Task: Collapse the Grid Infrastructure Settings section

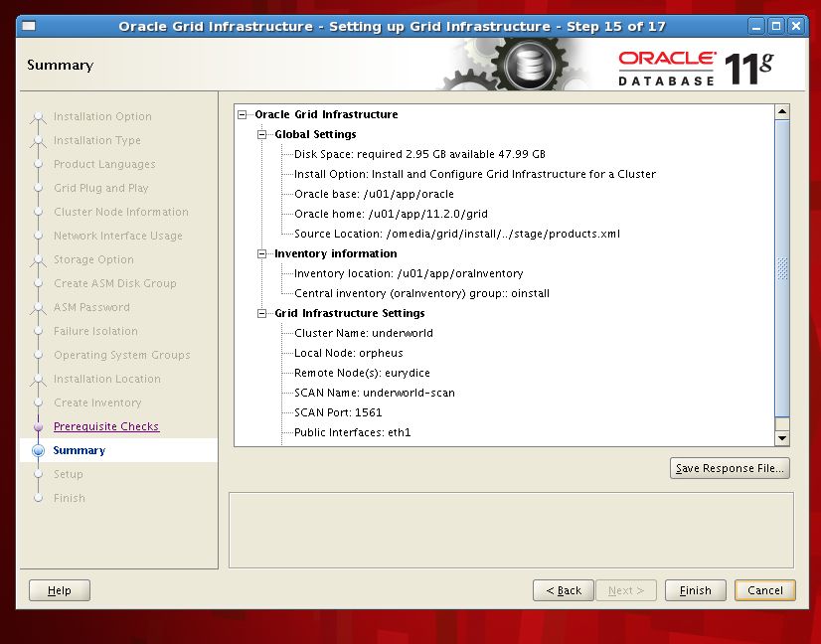Action: coord(262,313)
